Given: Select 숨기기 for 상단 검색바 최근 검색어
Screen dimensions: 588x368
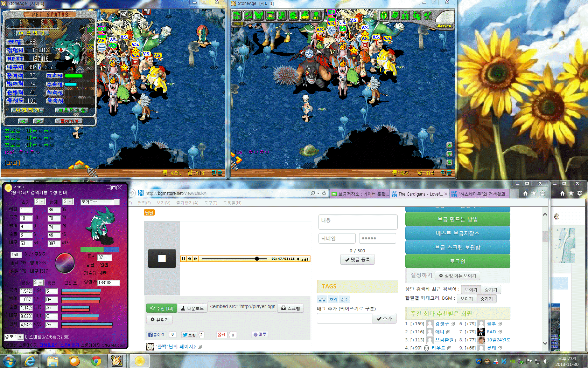Looking at the screenshot, I should (491, 290).
